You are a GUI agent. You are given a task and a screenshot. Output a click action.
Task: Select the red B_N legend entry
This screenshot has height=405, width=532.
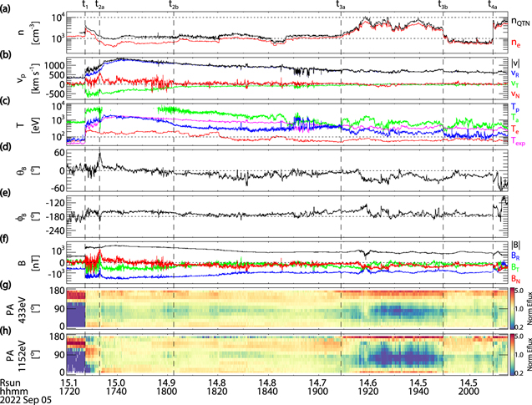coord(517,278)
